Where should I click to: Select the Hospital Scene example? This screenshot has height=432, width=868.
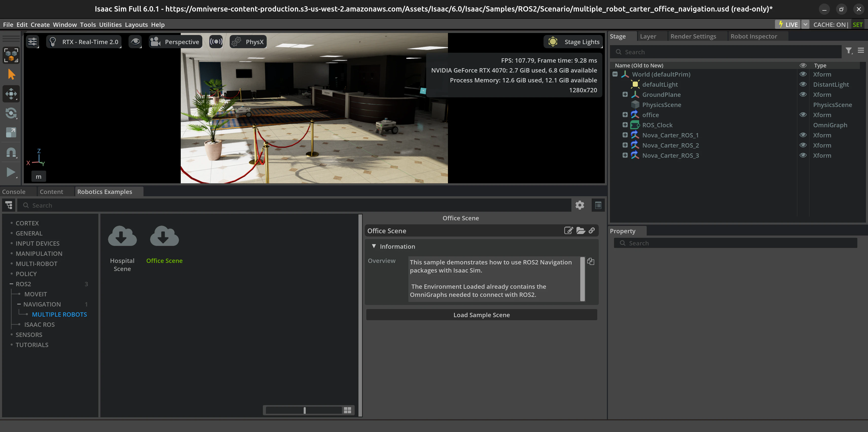coord(122,249)
